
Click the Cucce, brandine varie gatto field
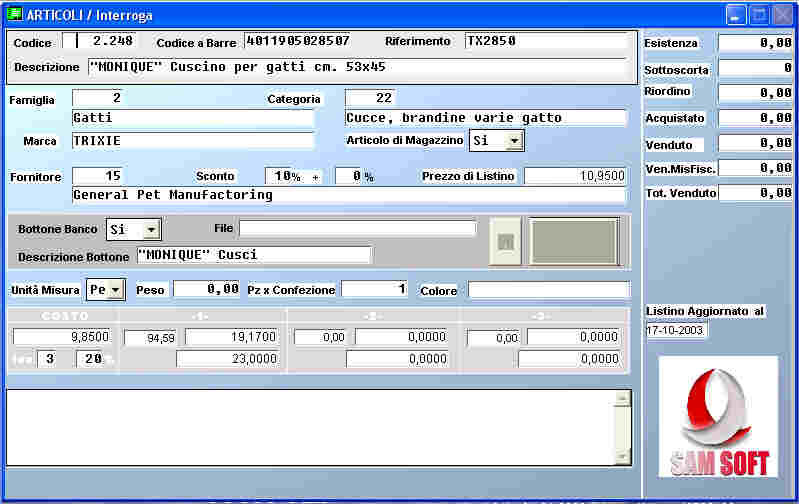click(x=486, y=118)
